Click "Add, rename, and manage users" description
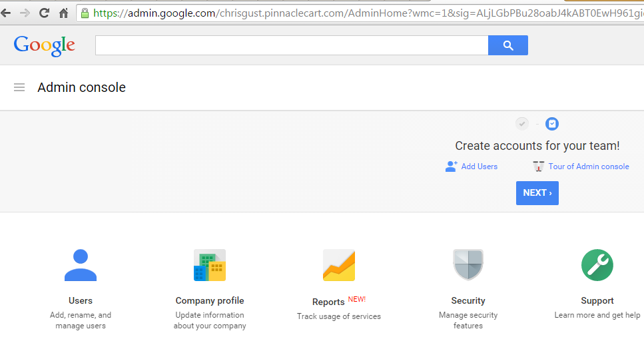644x343 pixels. point(81,320)
